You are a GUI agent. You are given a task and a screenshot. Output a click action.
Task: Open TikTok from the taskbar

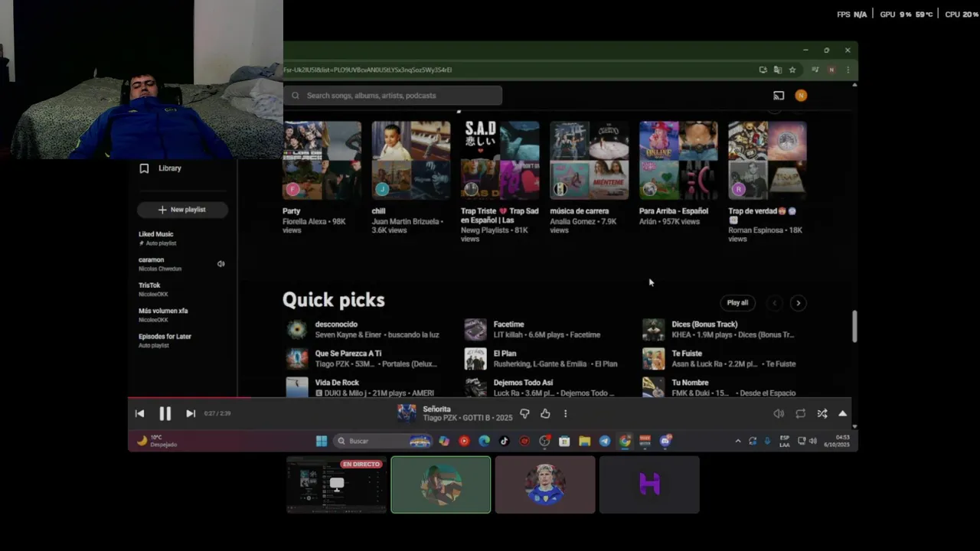tap(504, 441)
